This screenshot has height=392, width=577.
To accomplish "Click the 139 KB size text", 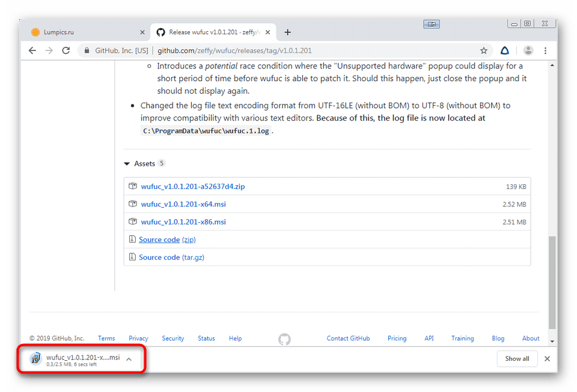I will (x=516, y=187).
